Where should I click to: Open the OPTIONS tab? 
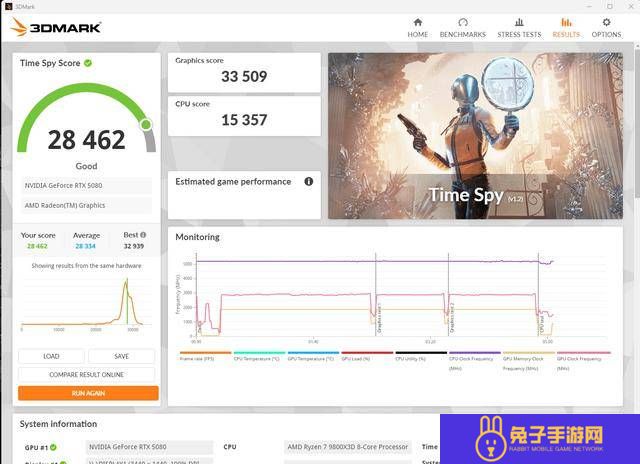pos(606,28)
